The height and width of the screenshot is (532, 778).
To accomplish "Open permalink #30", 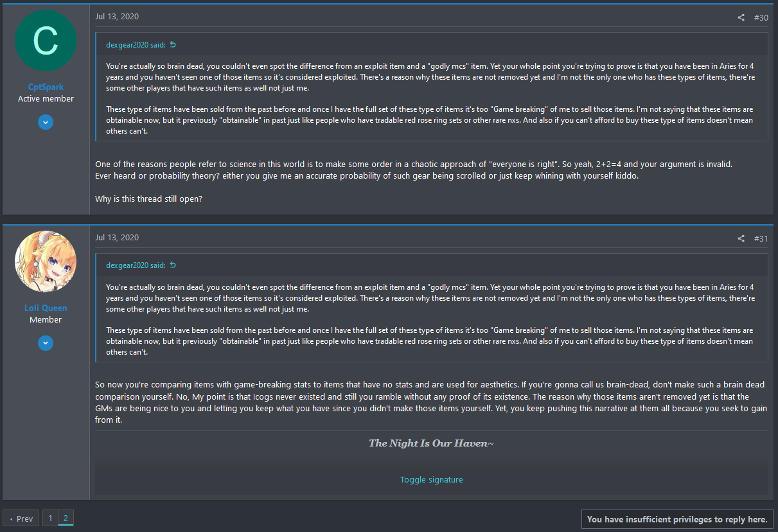I will pos(761,17).
